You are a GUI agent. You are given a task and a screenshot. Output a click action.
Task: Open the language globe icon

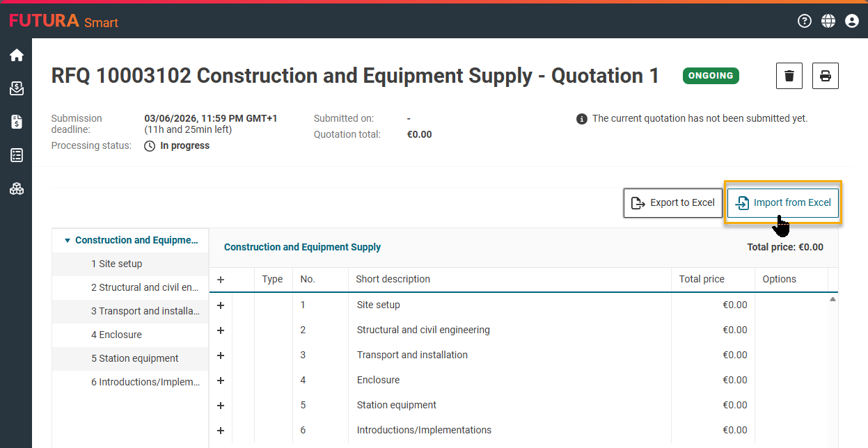pos(828,21)
